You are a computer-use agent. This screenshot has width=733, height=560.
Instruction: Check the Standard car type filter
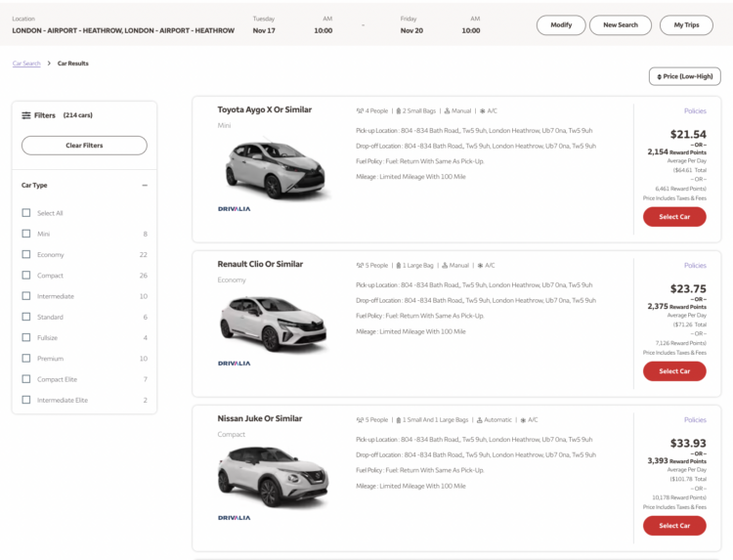point(26,317)
